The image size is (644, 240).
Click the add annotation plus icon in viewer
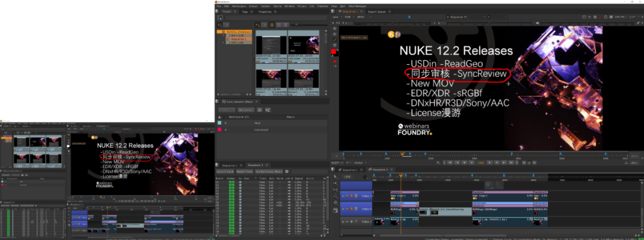point(335,29)
